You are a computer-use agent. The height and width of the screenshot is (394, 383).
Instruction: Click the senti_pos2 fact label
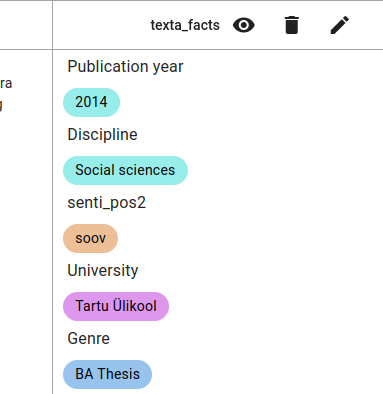point(107,203)
